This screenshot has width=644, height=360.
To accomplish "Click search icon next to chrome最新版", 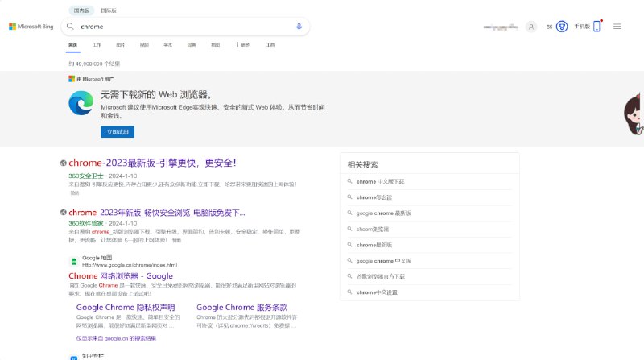I will click(x=349, y=245).
